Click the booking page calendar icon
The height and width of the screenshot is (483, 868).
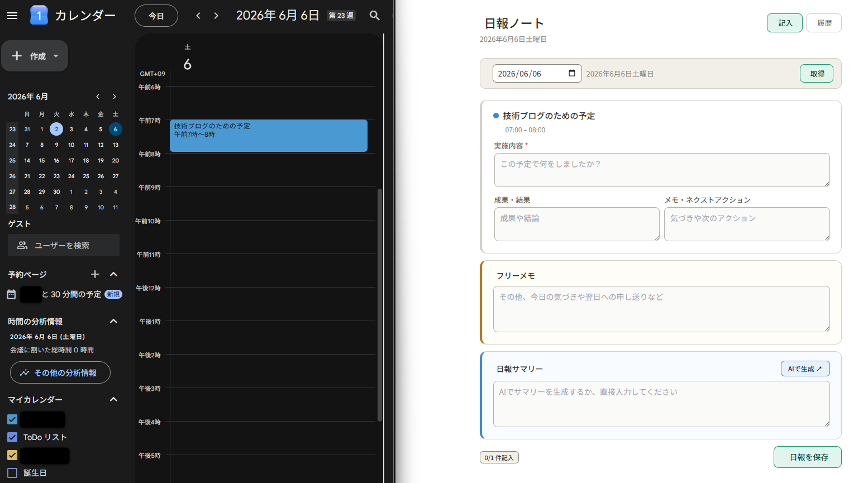[11, 294]
